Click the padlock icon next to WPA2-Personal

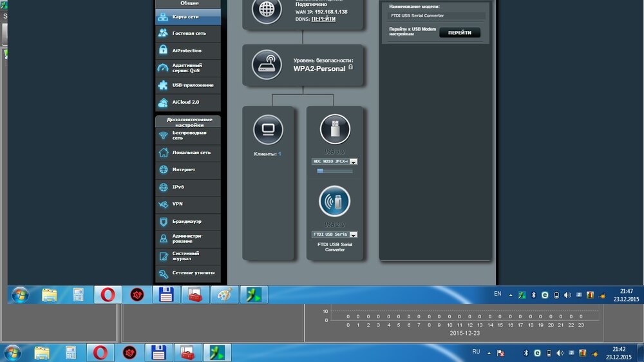[350, 68]
